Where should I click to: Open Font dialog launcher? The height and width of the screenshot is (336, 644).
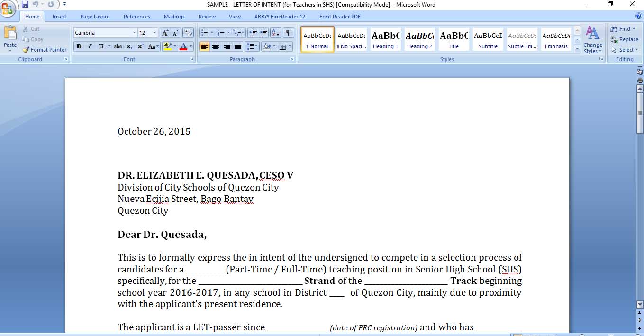(x=191, y=59)
